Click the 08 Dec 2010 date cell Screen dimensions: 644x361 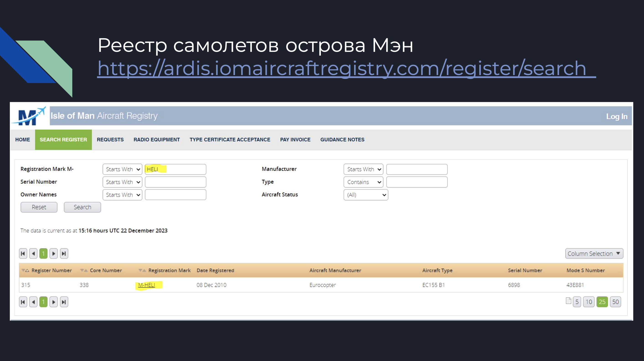click(x=211, y=285)
